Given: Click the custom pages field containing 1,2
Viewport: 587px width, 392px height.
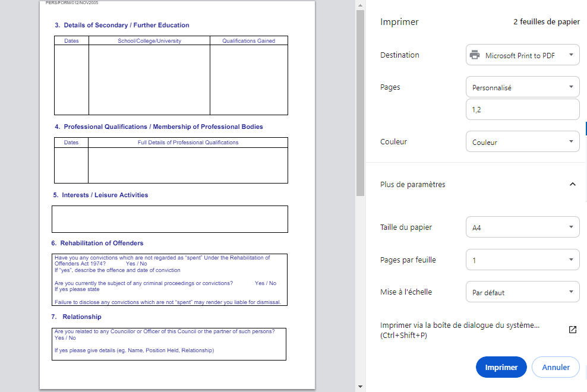Looking at the screenshot, I should [523, 109].
